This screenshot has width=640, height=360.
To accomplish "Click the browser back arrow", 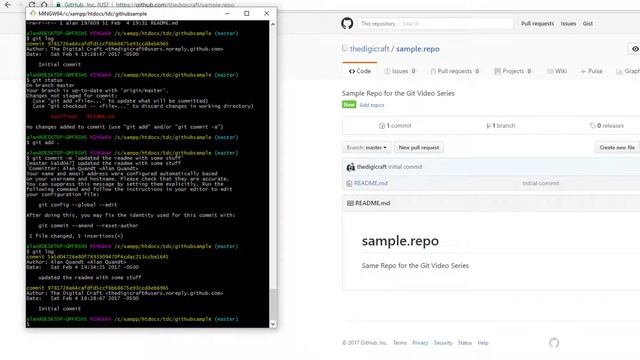I will coord(8,4).
